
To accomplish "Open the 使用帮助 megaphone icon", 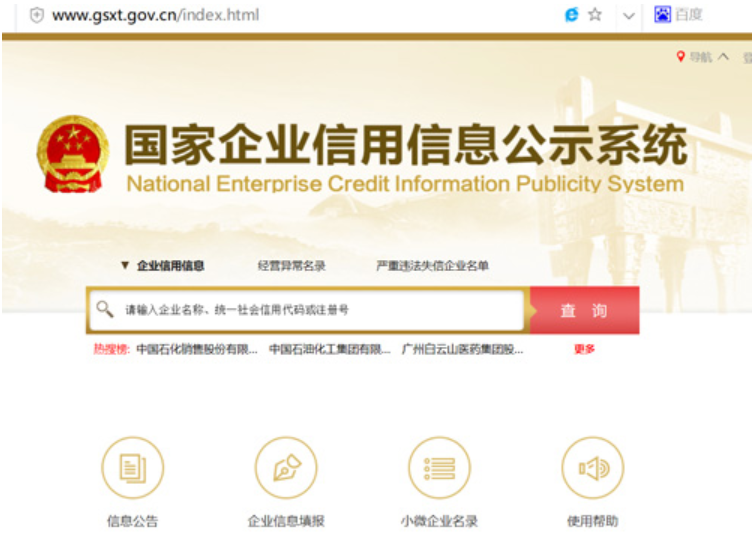I will 592,468.
